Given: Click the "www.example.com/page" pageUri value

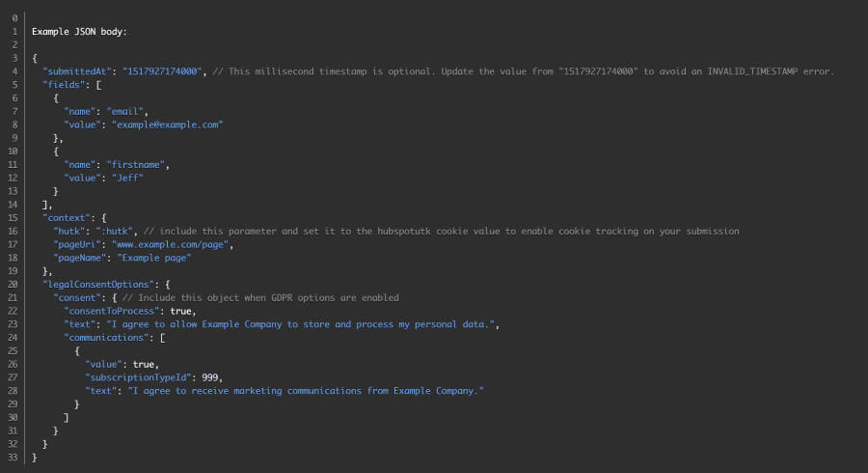Looking at the screenshot, I should click(171, 244).
